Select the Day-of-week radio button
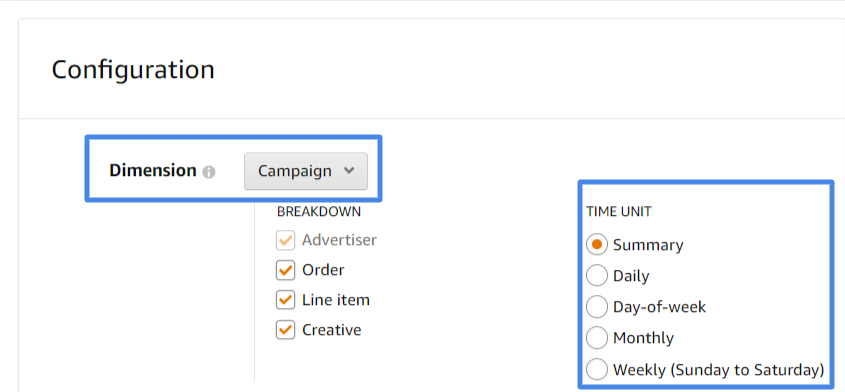The image size is (845, 392). pyautogui.click(x=597, y=307)
